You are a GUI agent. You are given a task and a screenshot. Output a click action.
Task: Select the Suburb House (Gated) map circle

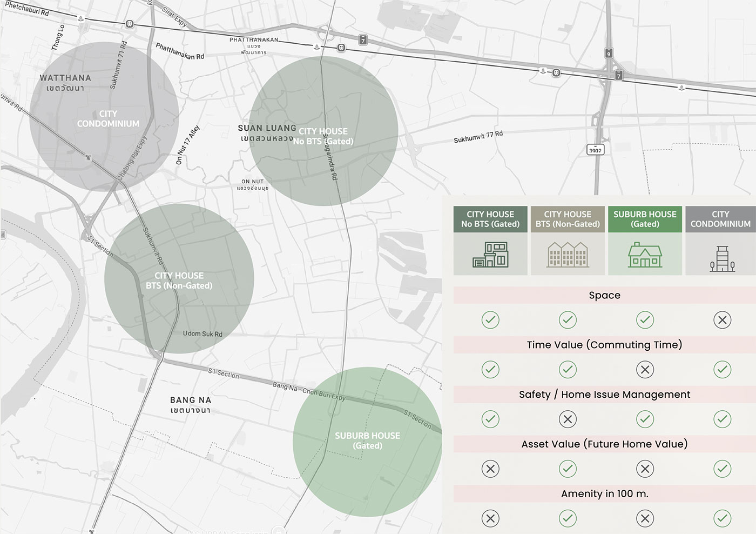click(367, 442)
